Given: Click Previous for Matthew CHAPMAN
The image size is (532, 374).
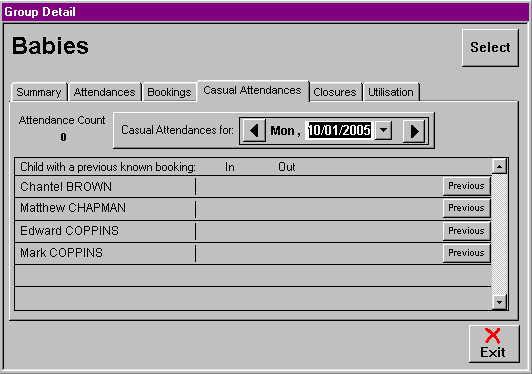Looking at the screenshot, I should (x=467, y=208).
